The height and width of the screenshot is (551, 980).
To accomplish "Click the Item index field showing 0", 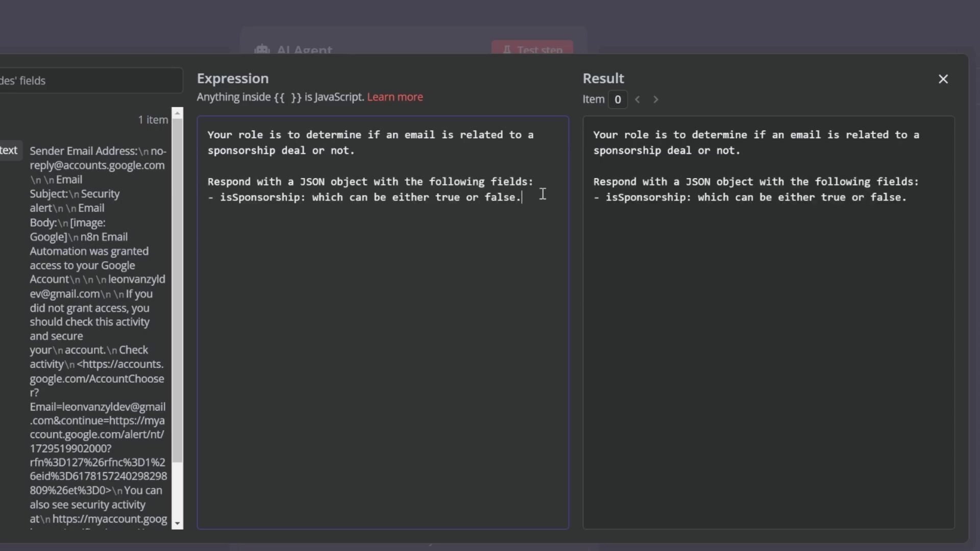I will pos(618,99).
